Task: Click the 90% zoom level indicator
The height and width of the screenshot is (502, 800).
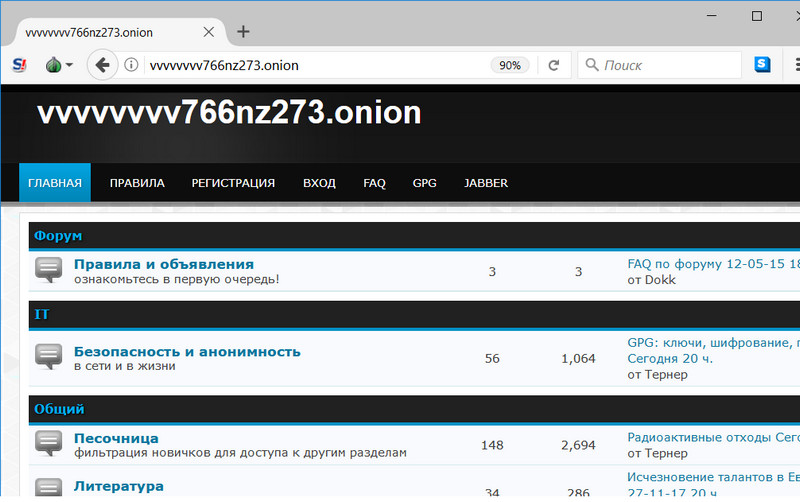Action: tap(510, 66)
